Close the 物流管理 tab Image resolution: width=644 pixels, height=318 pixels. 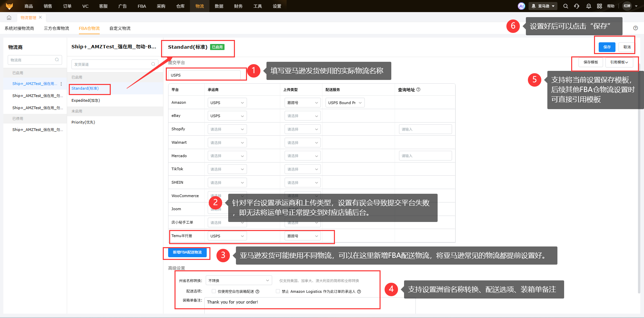(x=40, y=17)
